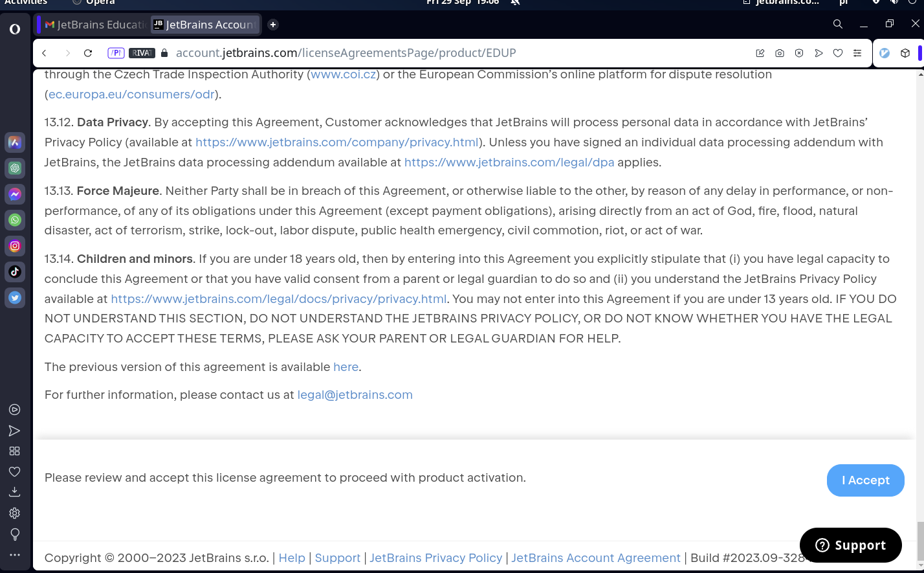Open the floating Support button

[851, 545]
